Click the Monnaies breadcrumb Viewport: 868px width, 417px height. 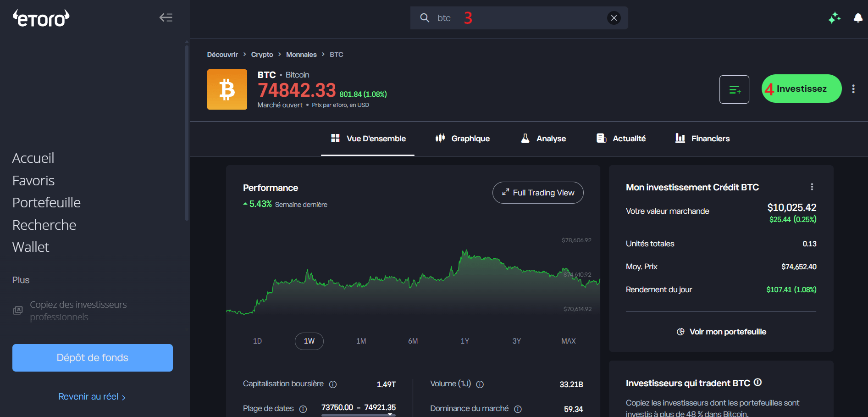(x=301, y=55)
